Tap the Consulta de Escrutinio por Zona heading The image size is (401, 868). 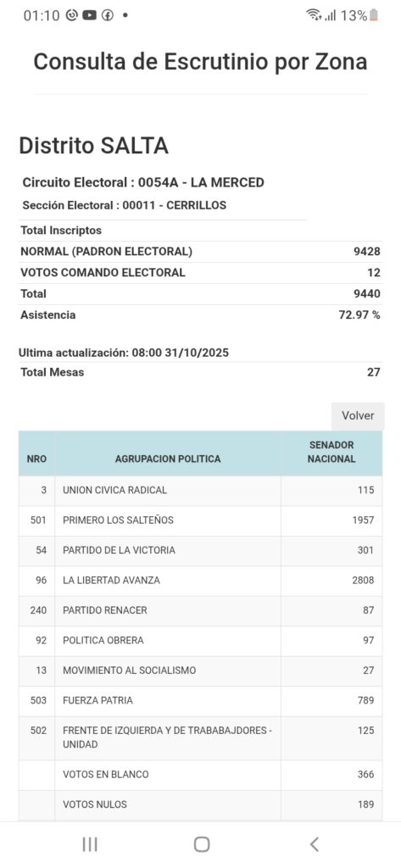click(x=200, y=62)
